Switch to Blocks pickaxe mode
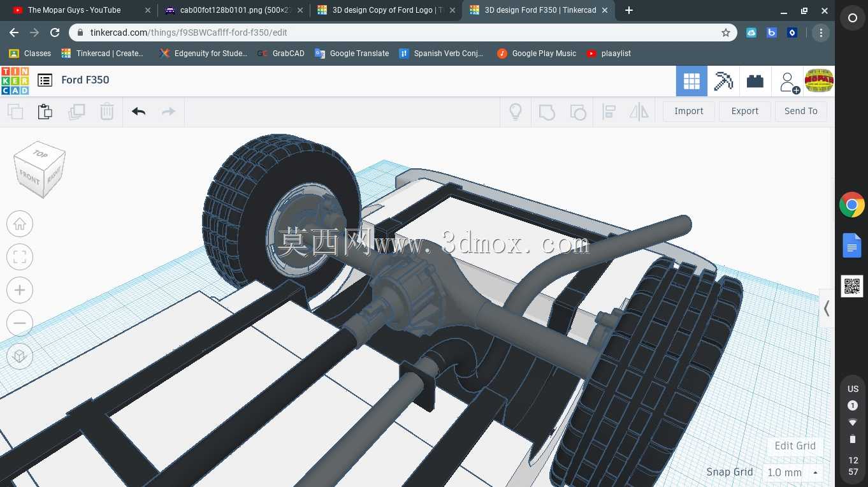The width and height of the screenshot is (868, 487). (723, 81)
